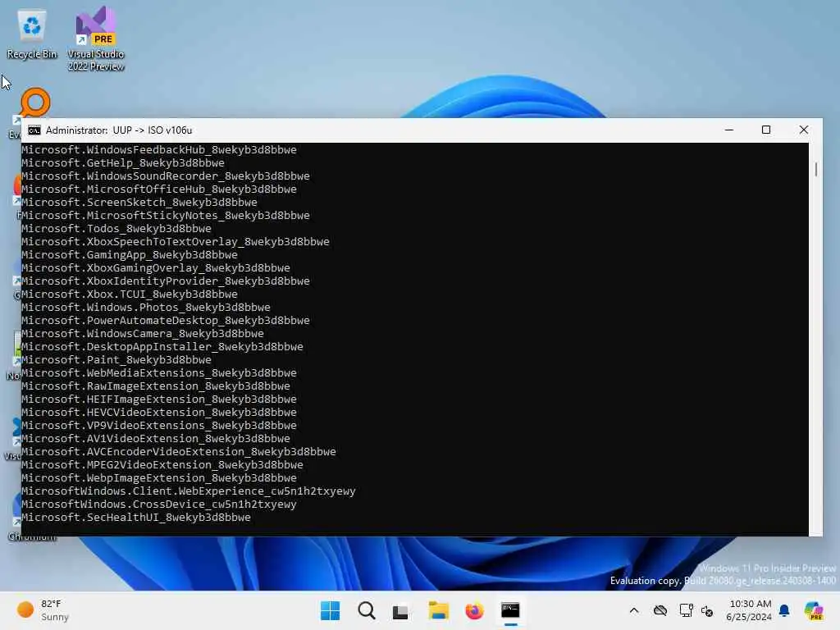
Task: Launch File Explorer from the taskbar
Action: pos(438,610)
